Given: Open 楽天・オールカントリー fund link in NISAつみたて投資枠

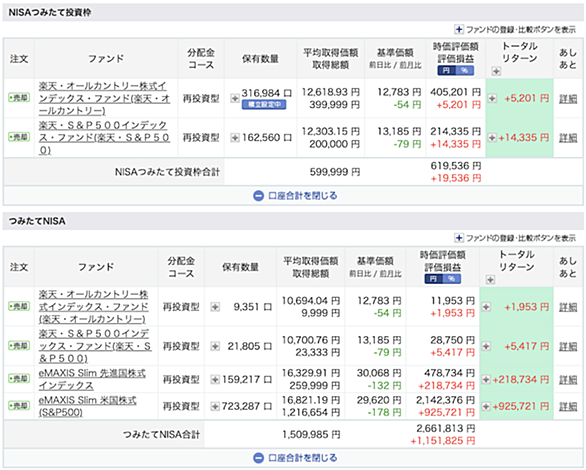Looking at the screenshot, I should 104,98.
